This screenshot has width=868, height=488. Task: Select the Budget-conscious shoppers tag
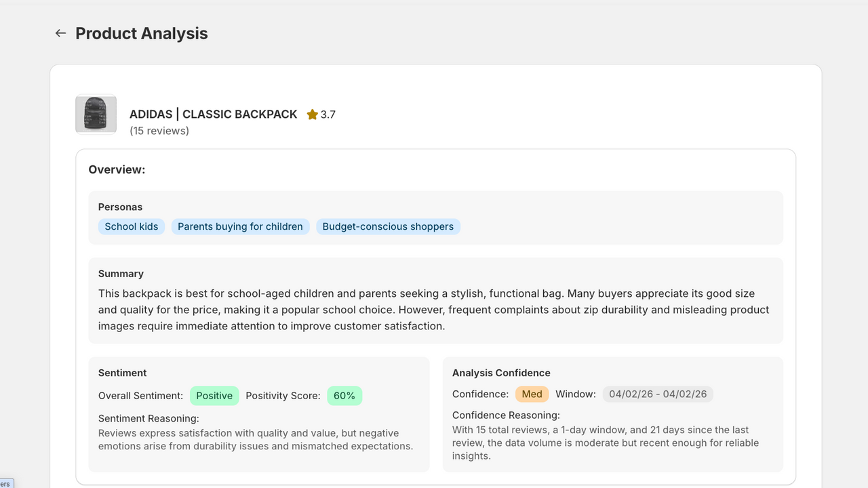point(388,226)
